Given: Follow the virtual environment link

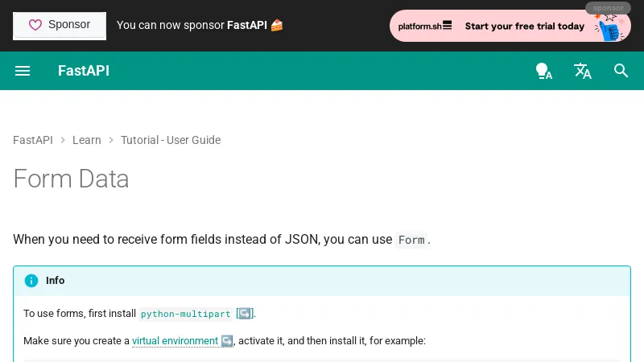Looking at the screenshot, I should click(x=175, y=341).
